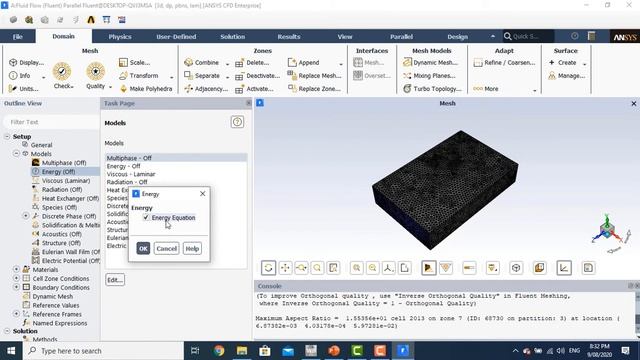
Task: Switch to the Parallel ribbon tab
Action: (x=401, y=36)
